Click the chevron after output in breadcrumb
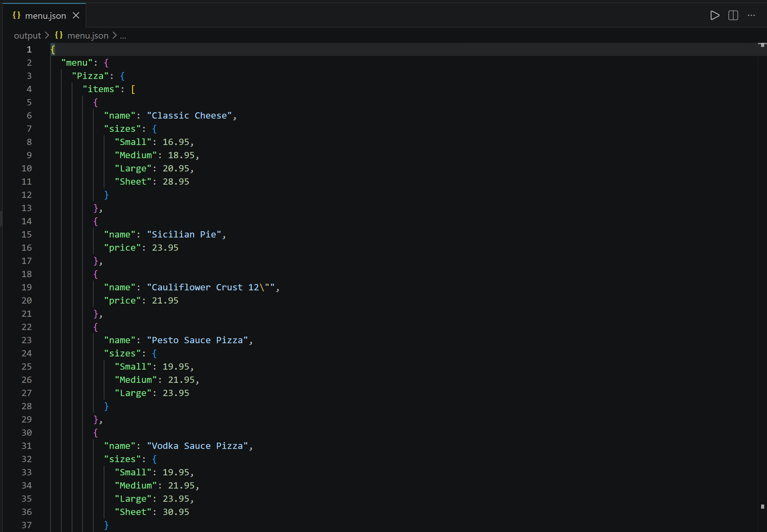Viewport: 767px width, 532px height. click(47, 35)
